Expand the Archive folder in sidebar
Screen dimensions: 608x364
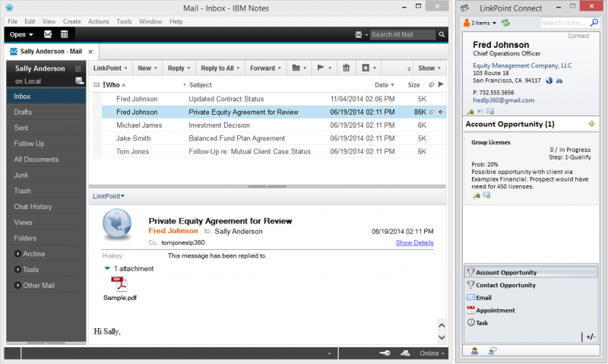tap(17, 254)
